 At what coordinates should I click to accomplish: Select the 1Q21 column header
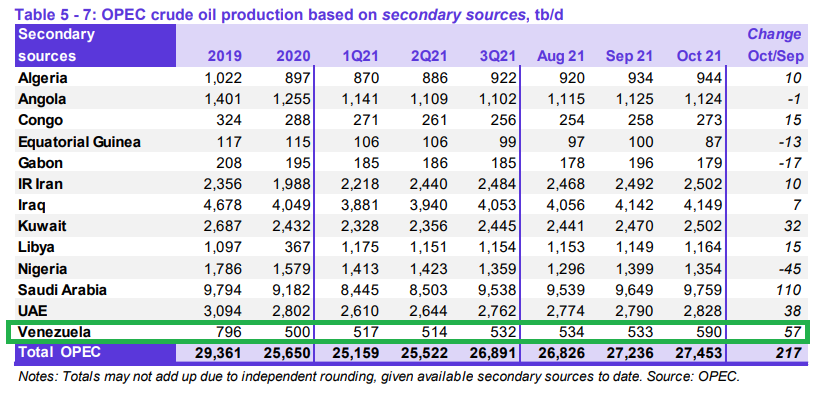coord(360,56)
